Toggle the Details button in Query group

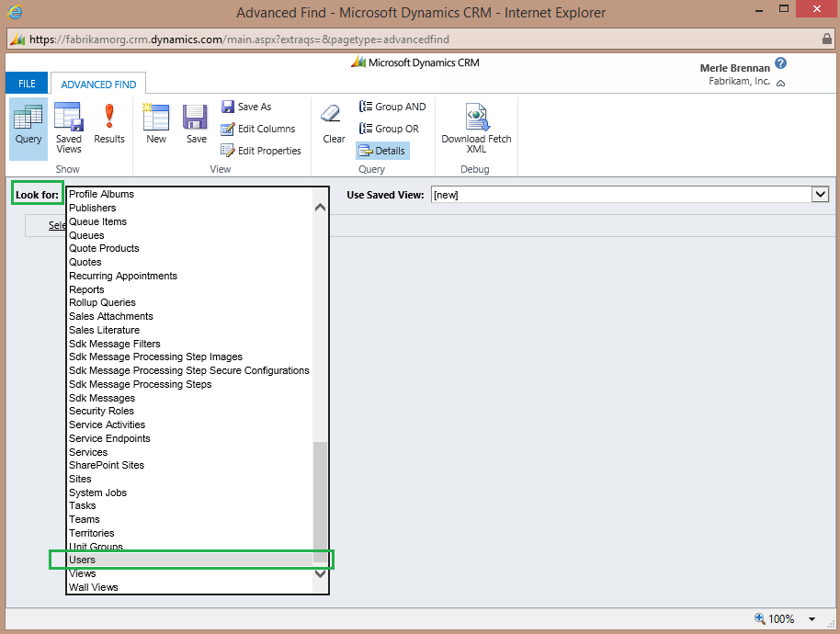381,151
